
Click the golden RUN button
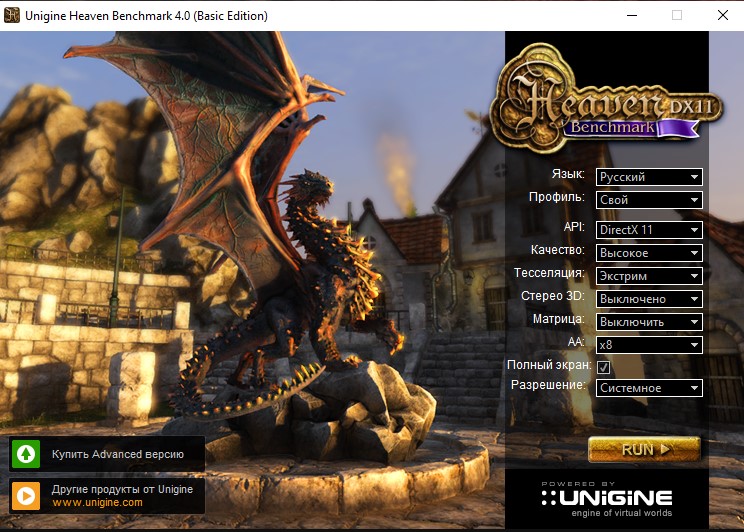pyautogui.click(x=644, y=449)
